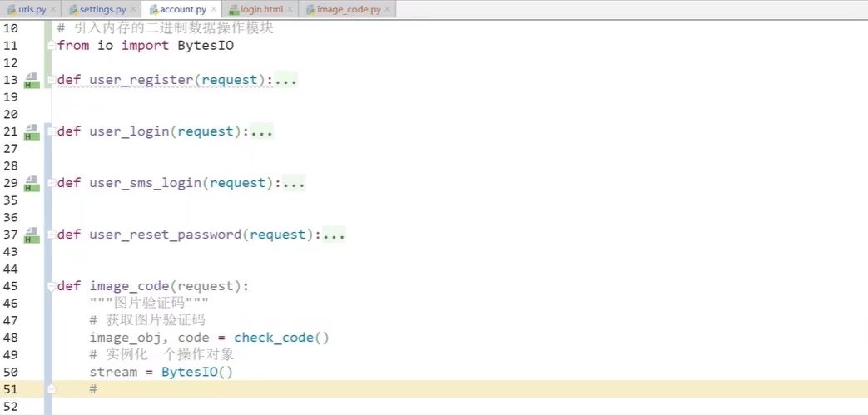Click BytesIO in the import statement
868x415 pixels.
[206, 46]
